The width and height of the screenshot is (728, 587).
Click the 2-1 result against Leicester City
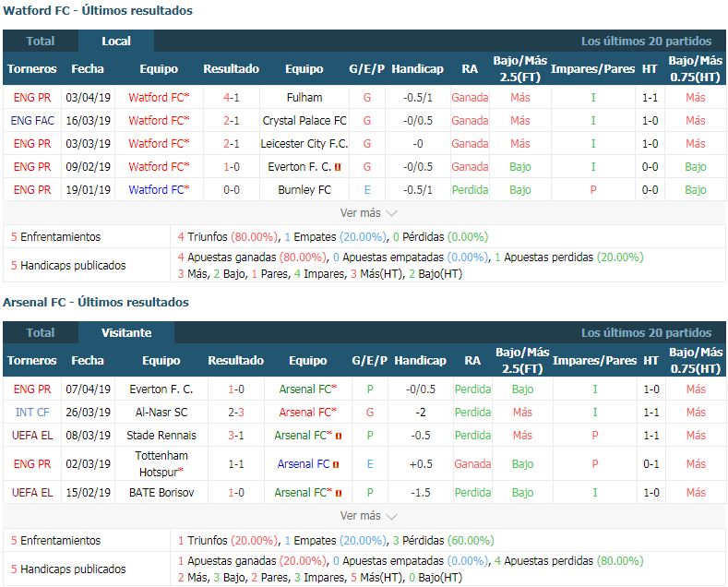coord(232,144)
